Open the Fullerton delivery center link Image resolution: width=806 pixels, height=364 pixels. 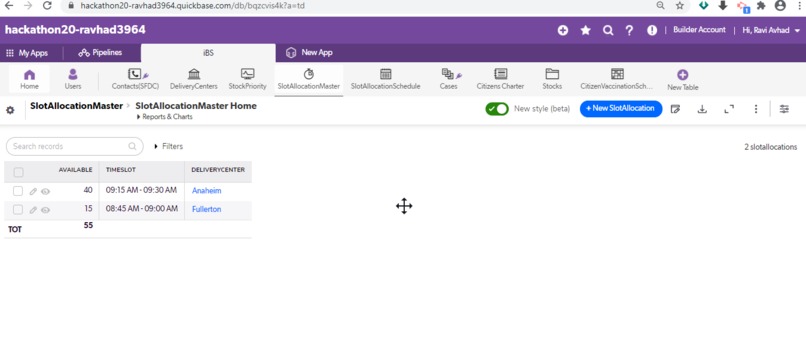point(207,209)
